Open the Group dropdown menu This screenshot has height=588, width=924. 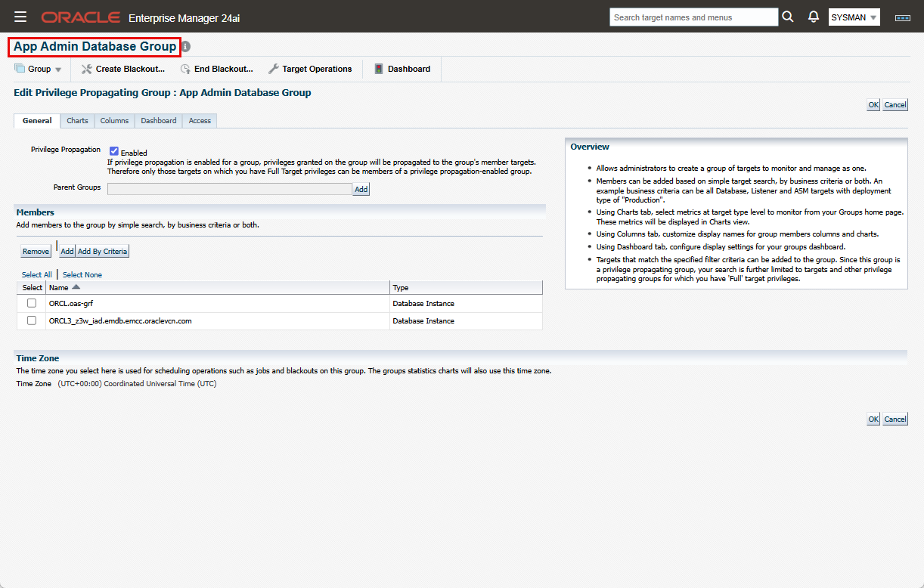click(x=38, y=69)
